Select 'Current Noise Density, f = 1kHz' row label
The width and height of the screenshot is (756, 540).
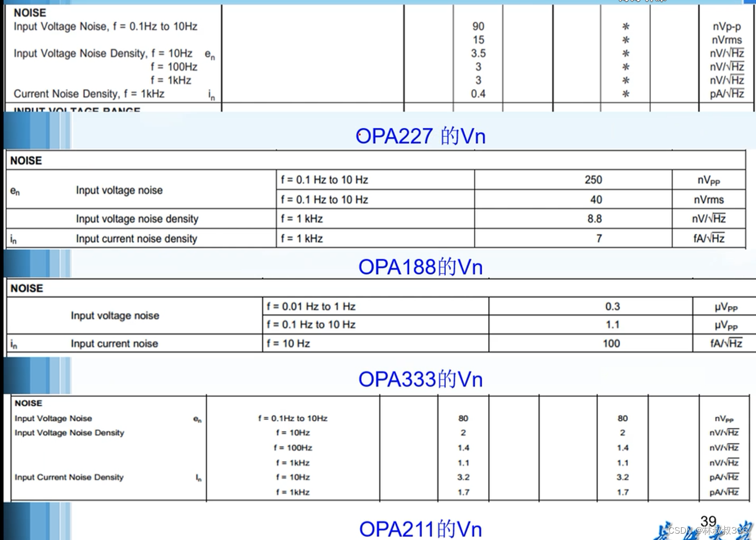pos(89,94)
